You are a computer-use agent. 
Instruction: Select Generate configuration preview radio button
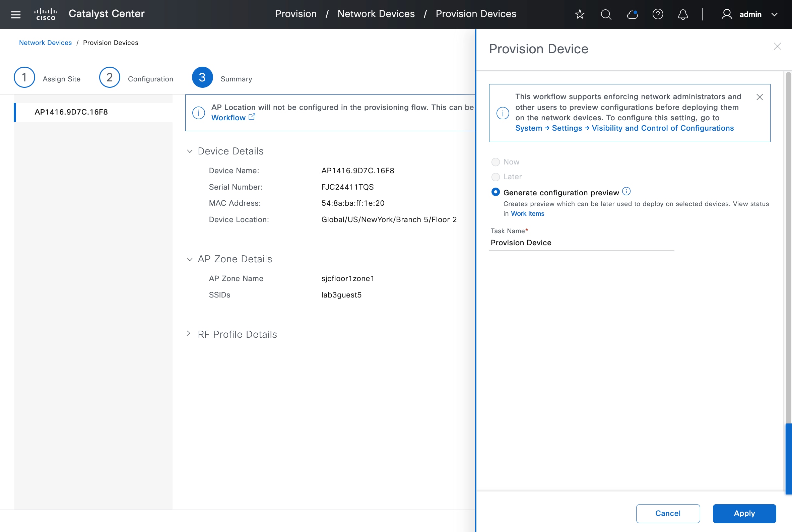tap(496, 192)
